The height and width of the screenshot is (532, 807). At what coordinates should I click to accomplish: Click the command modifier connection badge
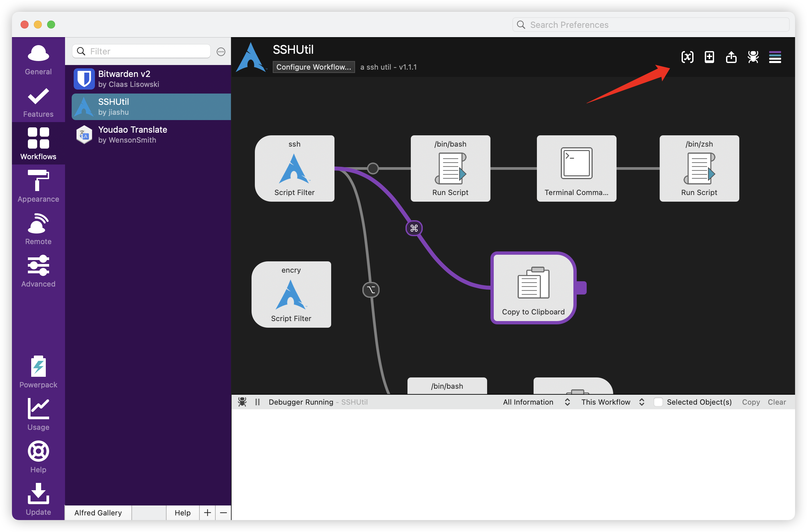click(414, 228)
